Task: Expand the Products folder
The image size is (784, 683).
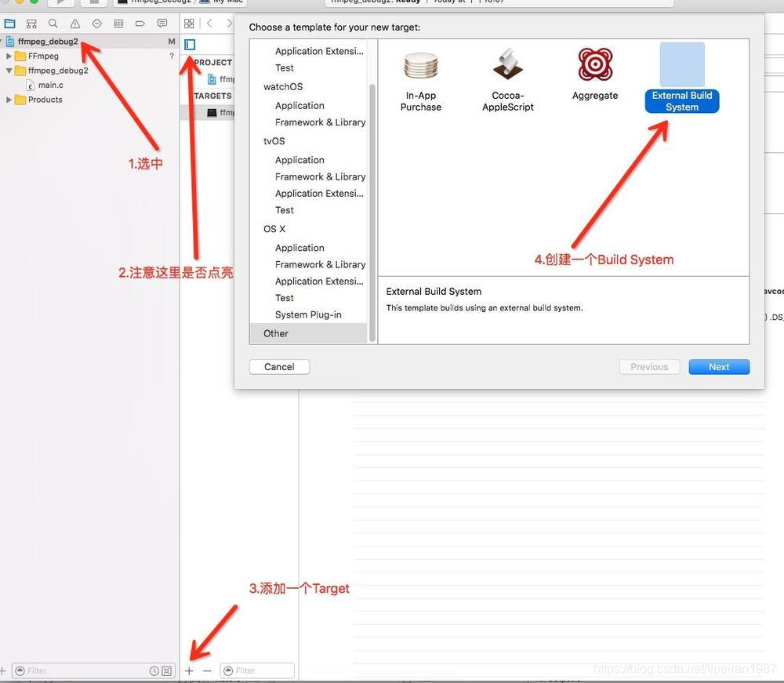Action: pos(9,100)
